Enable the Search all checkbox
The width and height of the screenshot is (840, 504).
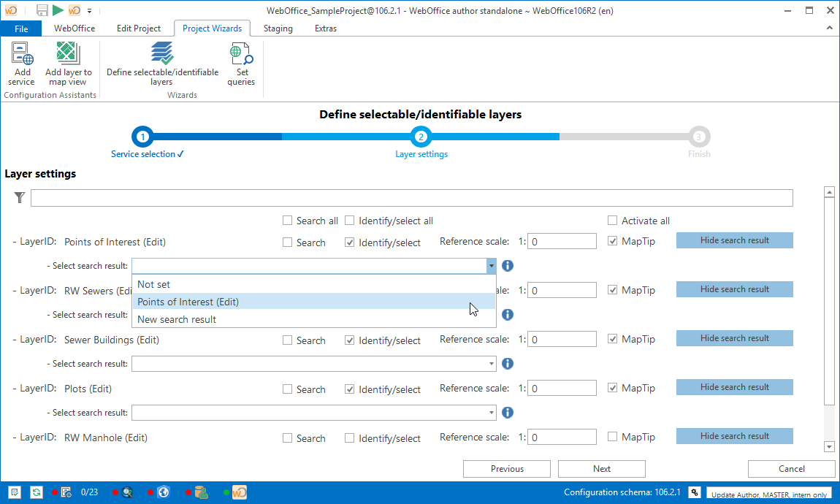[x=288, y=221]
